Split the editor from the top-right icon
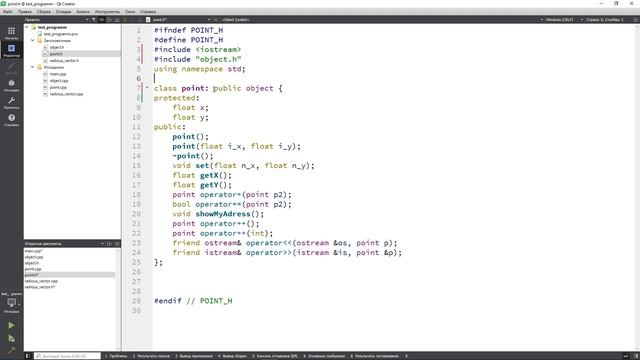Image resolution: width=640 pixels, height=360 pixels. (x=636, y=20)
